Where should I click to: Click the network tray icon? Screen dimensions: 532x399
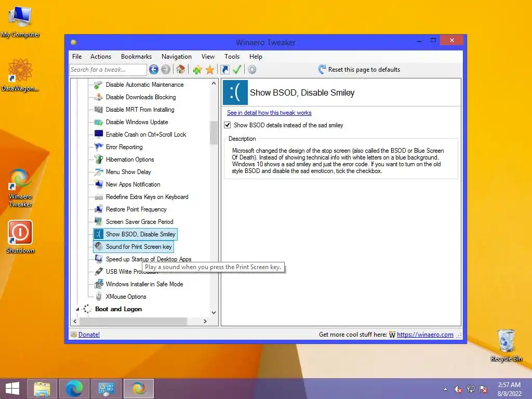click(471, 389)
